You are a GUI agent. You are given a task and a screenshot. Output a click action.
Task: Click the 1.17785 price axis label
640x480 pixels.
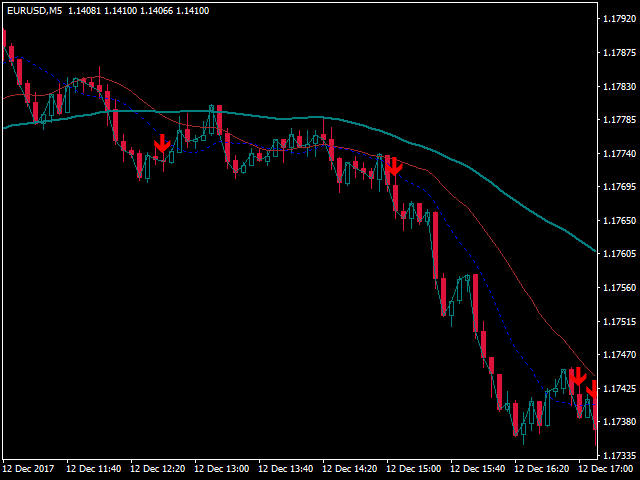click(x=620, y=120)
